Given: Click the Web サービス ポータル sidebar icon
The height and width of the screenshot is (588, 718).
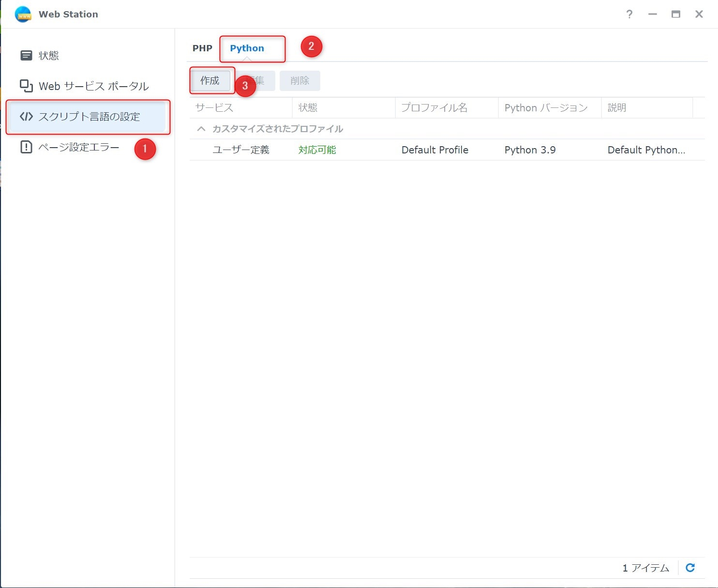Looking at the screenshot, I should (26, 86).
